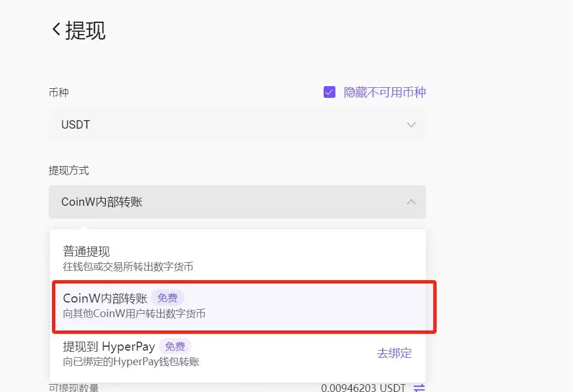Click the 提现 page title link

click(86, 30)
